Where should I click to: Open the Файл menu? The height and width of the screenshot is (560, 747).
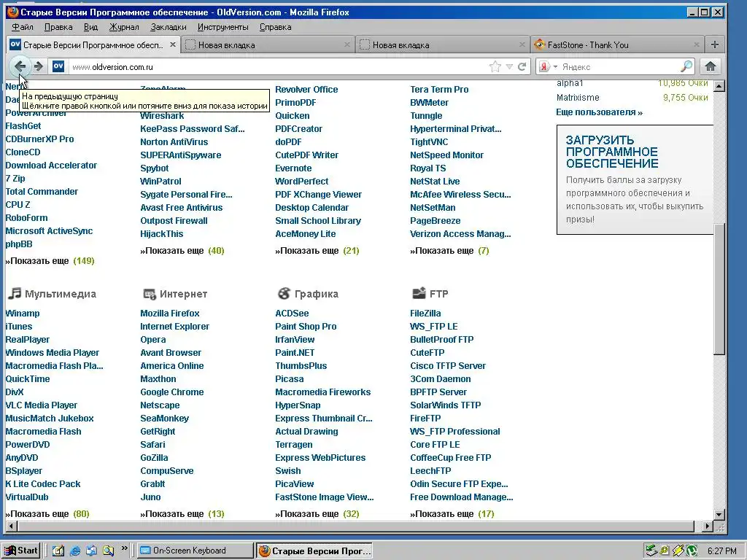(23, 27)
